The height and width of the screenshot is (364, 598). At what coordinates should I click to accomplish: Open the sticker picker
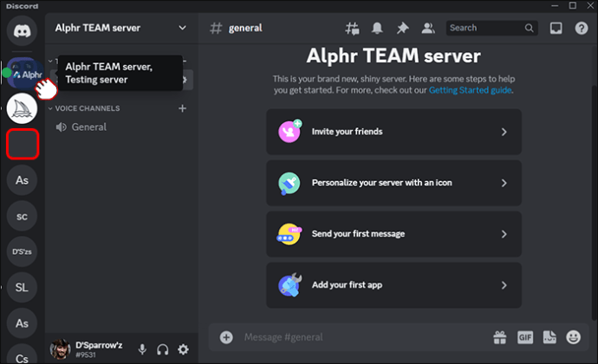click(x=549, y=337)
